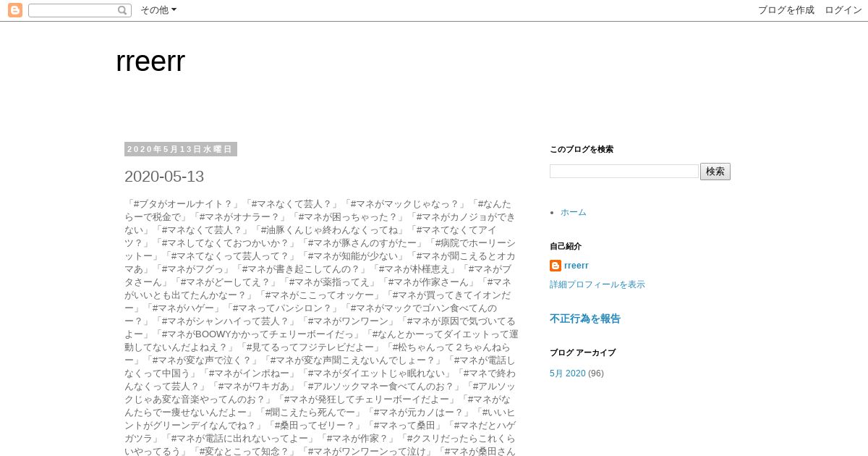The width and height of the screenshot is (868, 456).
Task: Open the 5月 2020 archive link
Action: click(568, 373)
